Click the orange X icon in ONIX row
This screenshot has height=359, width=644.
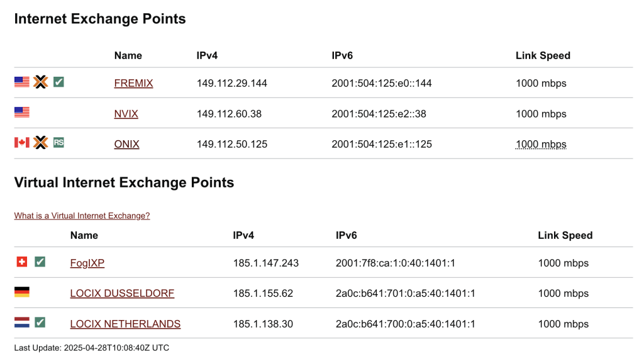coord(41,143)
